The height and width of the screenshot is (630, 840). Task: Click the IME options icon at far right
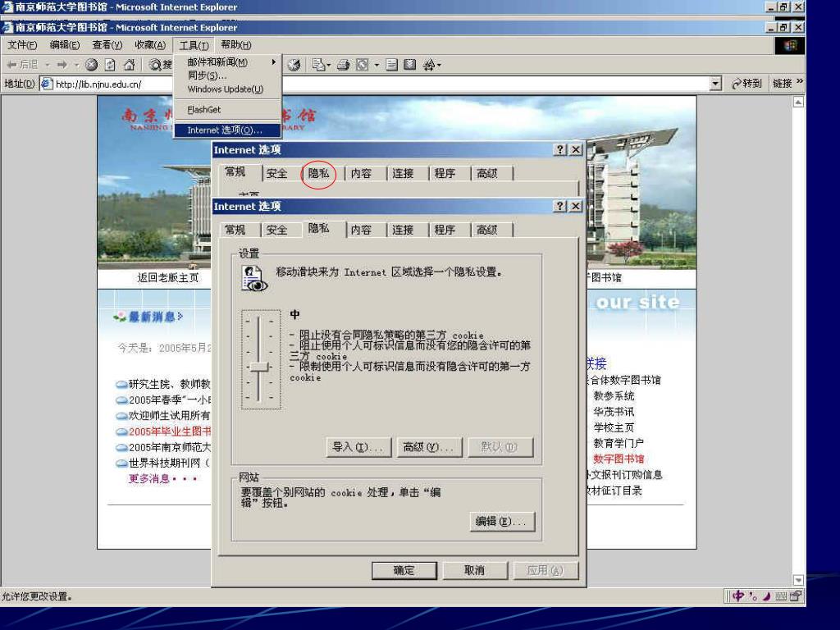(796, 596)
